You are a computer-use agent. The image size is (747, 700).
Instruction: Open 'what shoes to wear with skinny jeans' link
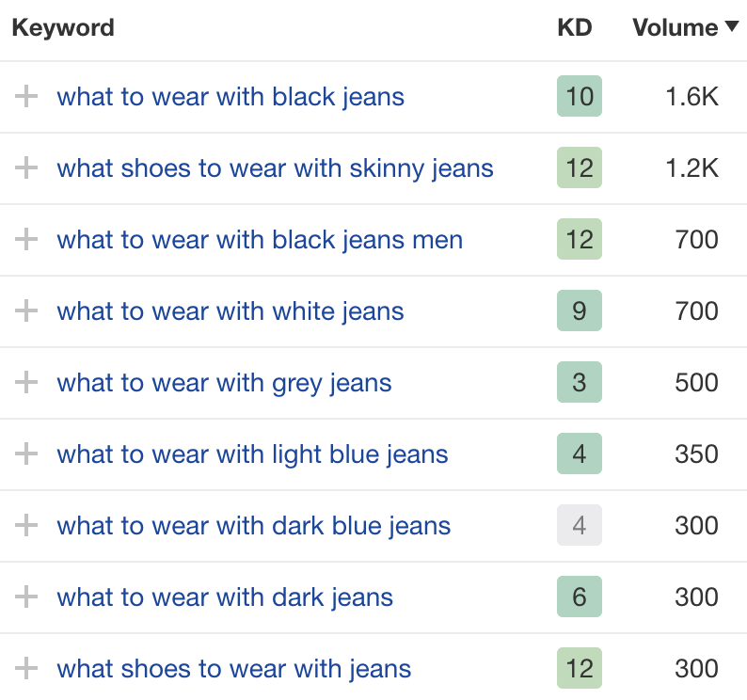point(275,169)
